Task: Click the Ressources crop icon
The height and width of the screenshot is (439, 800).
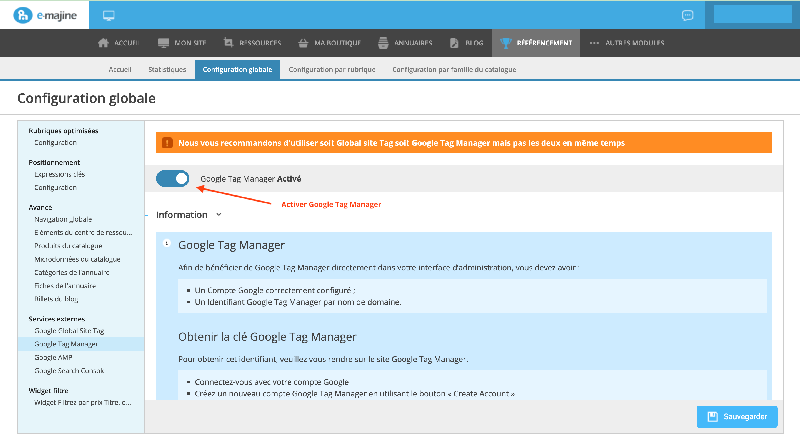Action: [228, 43]
